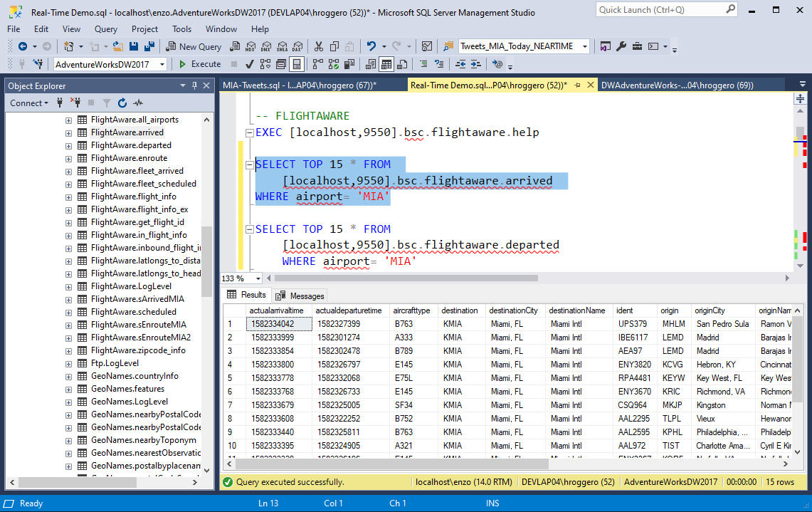Click the Copy icon in toolbar
The image size is (812, 512).
334,46
